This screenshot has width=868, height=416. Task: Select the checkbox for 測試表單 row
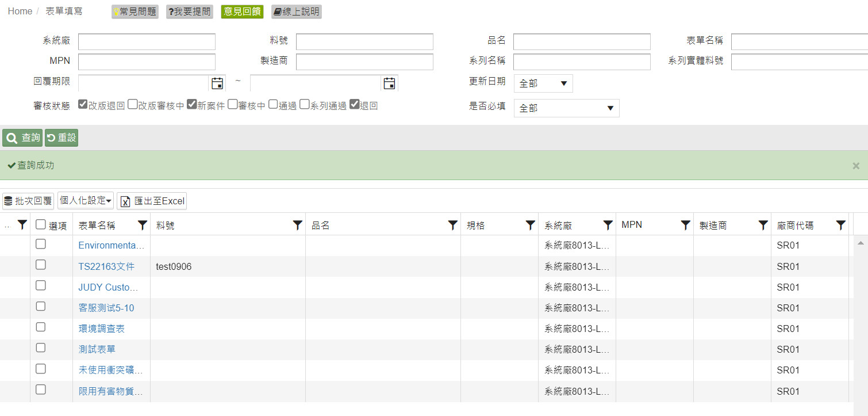click(x=40, y=348)
